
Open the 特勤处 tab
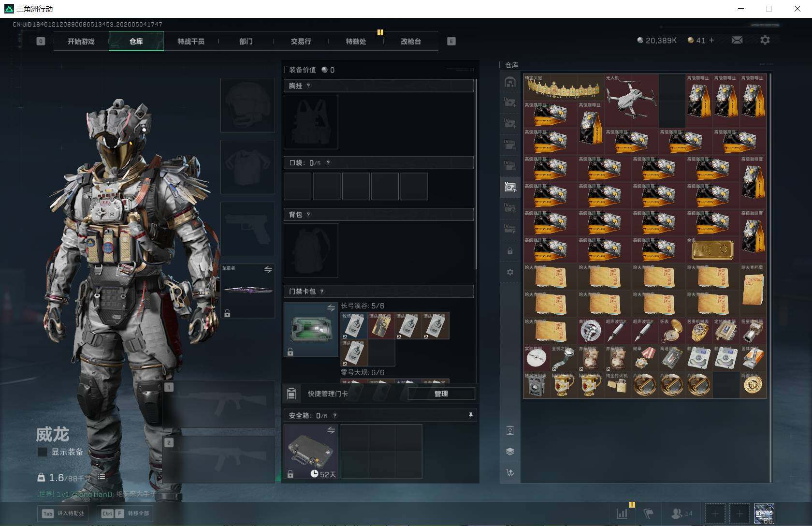(356, 41)
